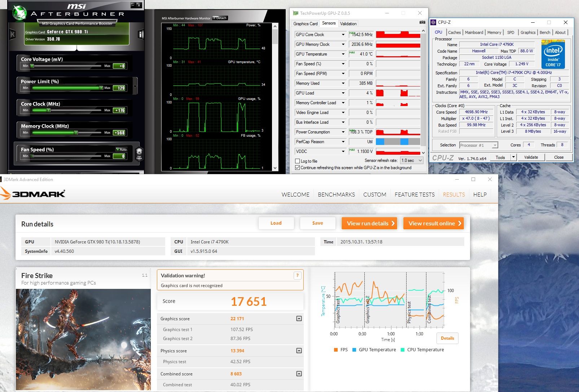Click the CPU-Z Close button
This screenshot has width=579, height=392.
[x=558, y=157]
